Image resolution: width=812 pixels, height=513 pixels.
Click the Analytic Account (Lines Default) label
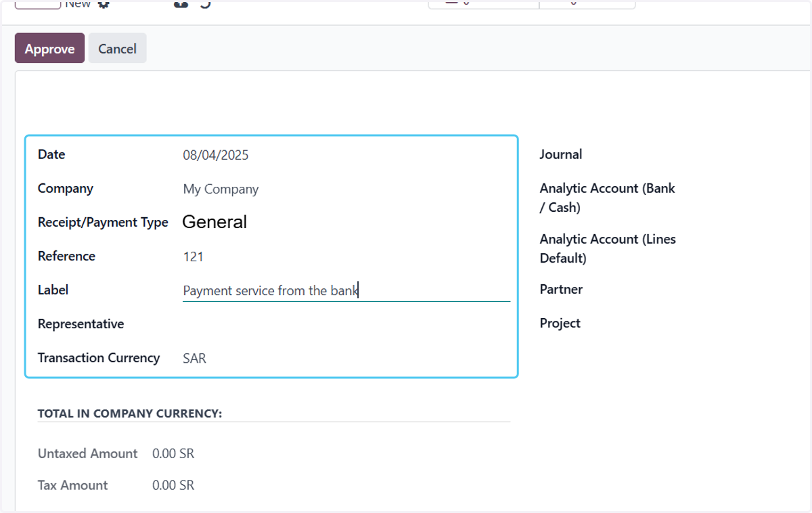608,248
